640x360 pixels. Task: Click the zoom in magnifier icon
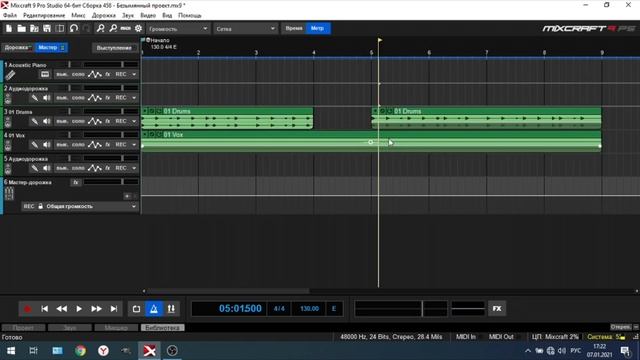[100, 29]
